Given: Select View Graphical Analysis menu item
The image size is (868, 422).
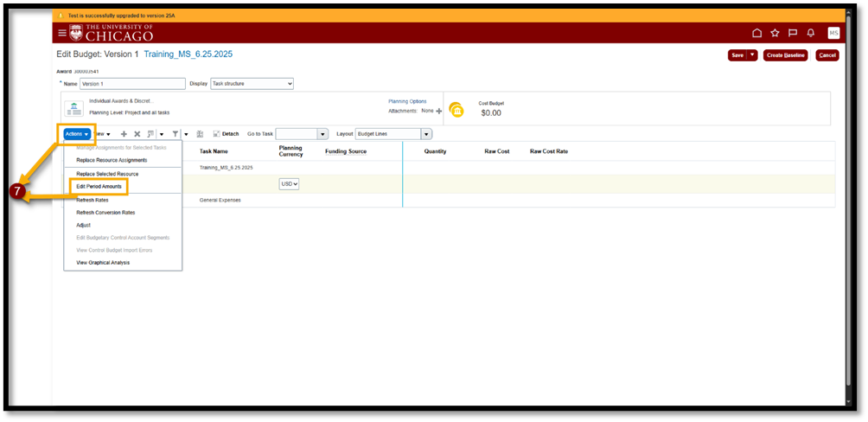Looking at the screenshot, I should (103, 262).
